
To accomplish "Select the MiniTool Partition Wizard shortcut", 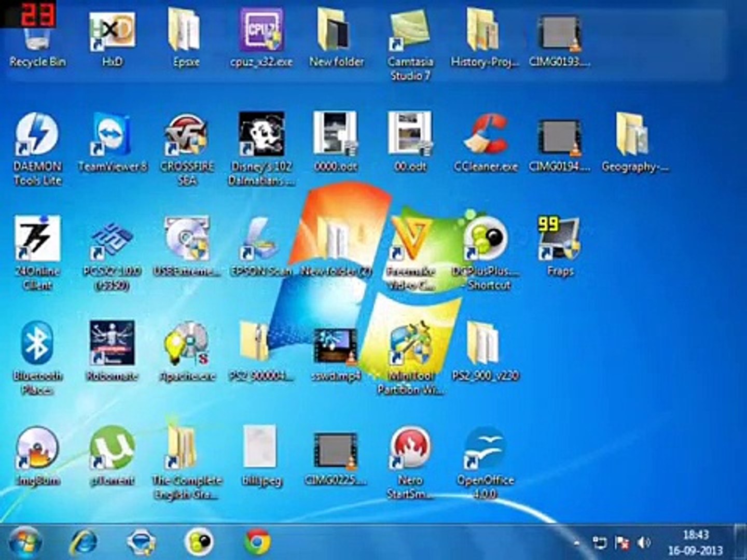I will click(x=410, y=359).
